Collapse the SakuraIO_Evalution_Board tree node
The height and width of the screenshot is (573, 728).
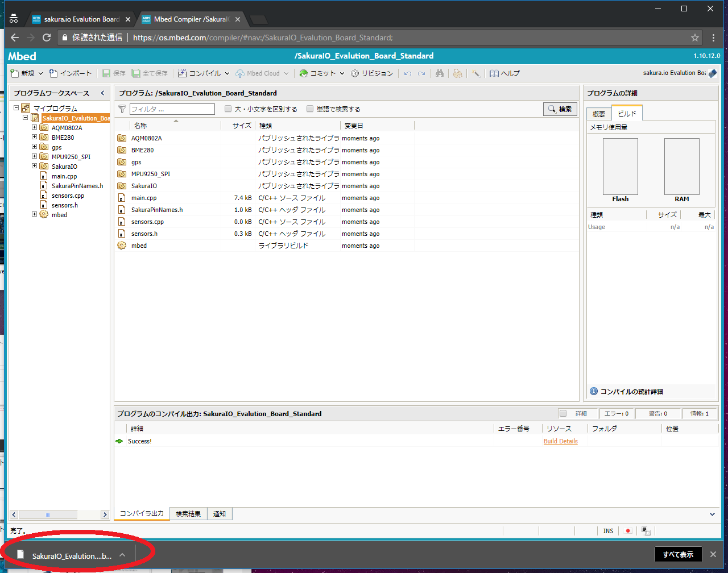point(26,118)
